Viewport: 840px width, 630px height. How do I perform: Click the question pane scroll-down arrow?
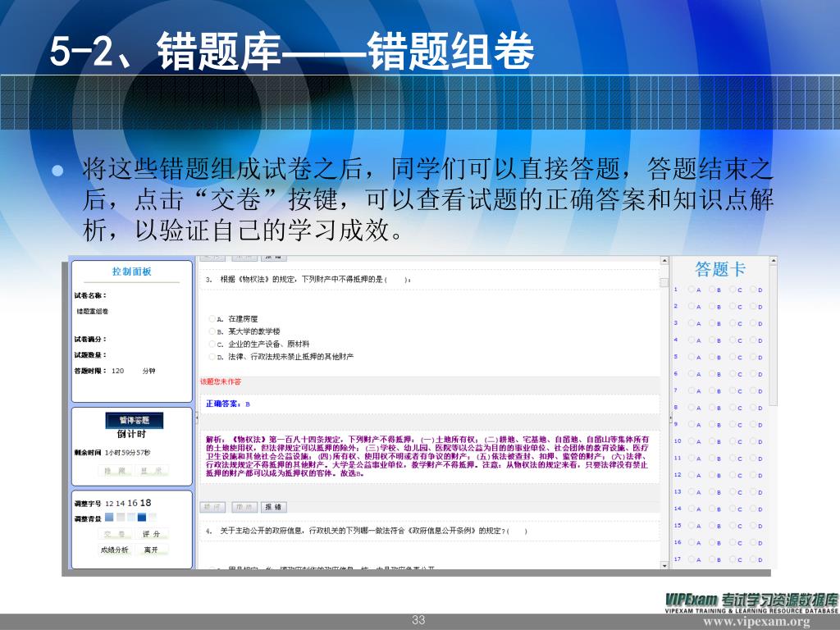[x=664, y=565]
